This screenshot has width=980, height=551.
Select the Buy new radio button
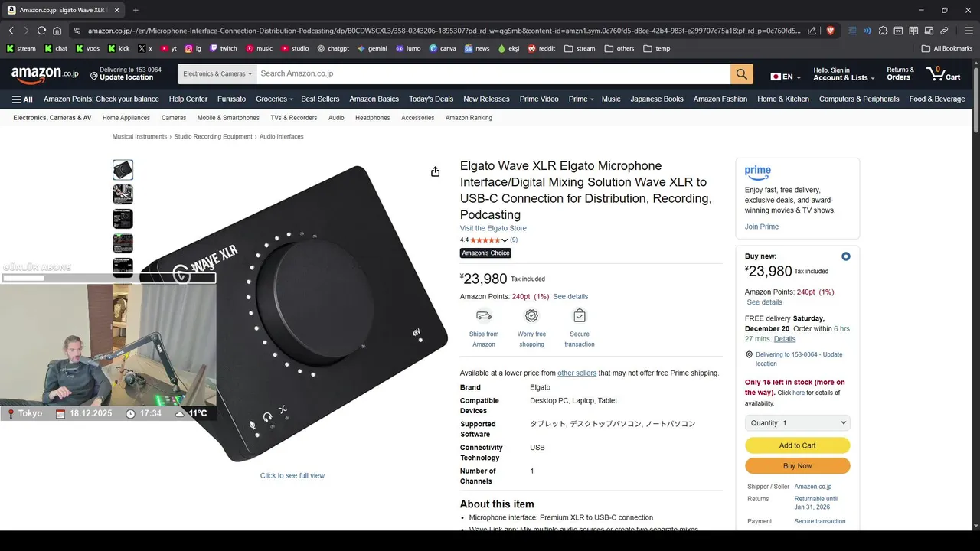[x=845, y=256]
